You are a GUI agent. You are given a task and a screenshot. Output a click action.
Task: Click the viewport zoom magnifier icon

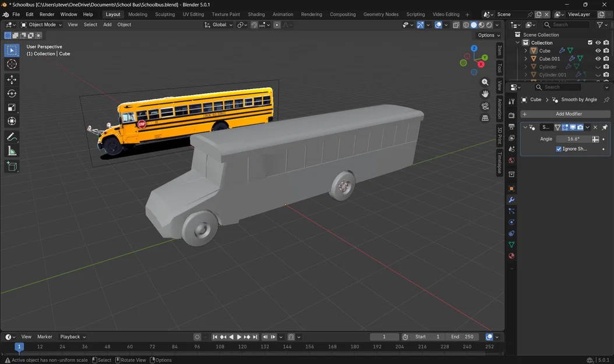pyautogui.click(x=485, y=82)
